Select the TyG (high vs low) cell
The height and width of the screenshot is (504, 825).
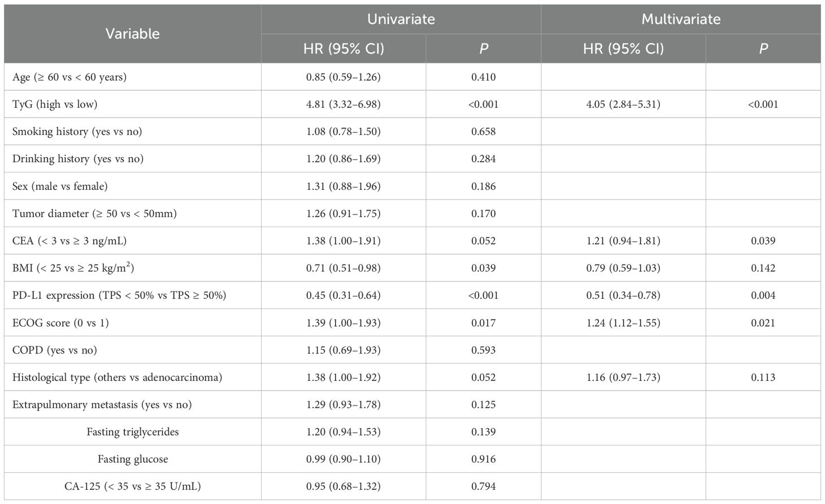click(x=55, y=104)
